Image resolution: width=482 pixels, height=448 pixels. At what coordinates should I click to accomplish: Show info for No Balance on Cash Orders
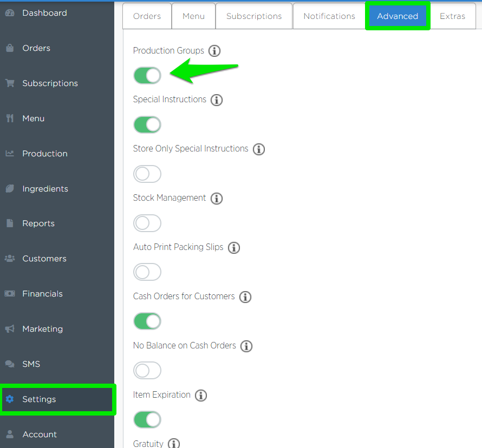coord(246,346)
